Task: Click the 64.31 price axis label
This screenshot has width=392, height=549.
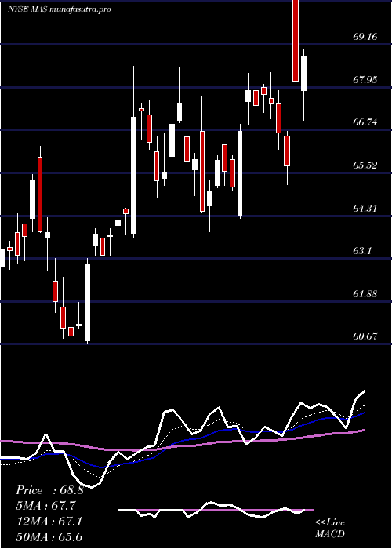Action: (x=365, y=209)
